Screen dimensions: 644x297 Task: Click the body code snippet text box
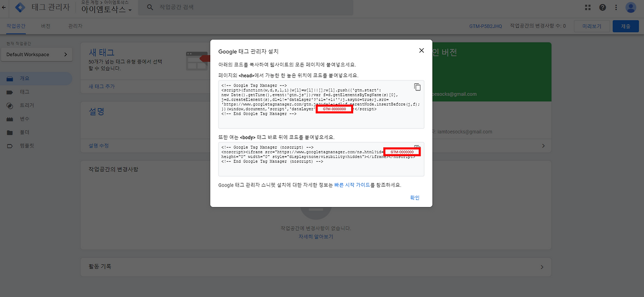[321, 159]
